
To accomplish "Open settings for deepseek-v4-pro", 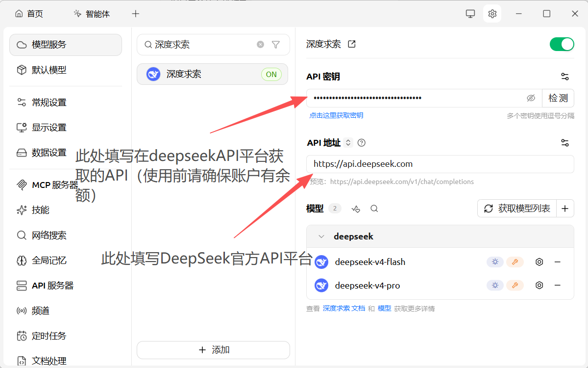I will (x=539, y=285).
